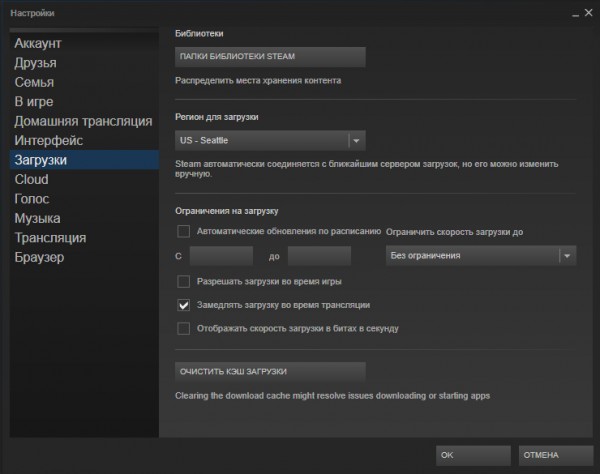The image size is (600, 474).
Task: Confirm settings with the OK button
Action: [x=473, y=455]
